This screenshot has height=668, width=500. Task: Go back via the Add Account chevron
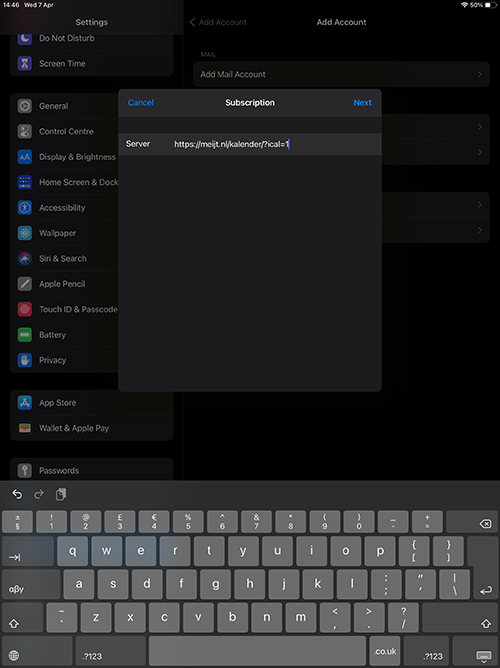pos(193,22)
